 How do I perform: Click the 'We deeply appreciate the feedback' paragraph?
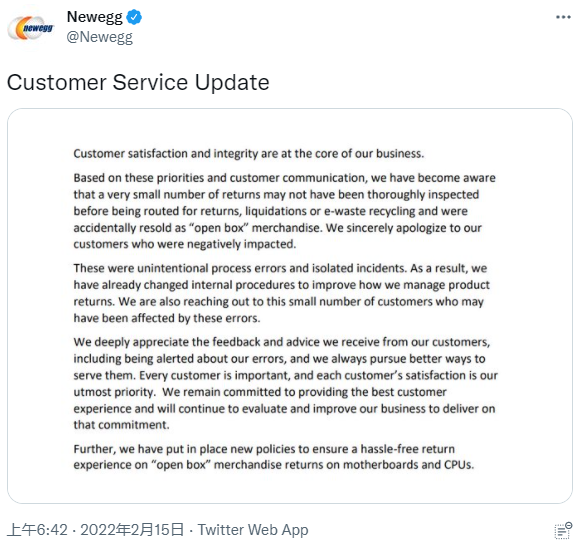(x=286, y=383)
